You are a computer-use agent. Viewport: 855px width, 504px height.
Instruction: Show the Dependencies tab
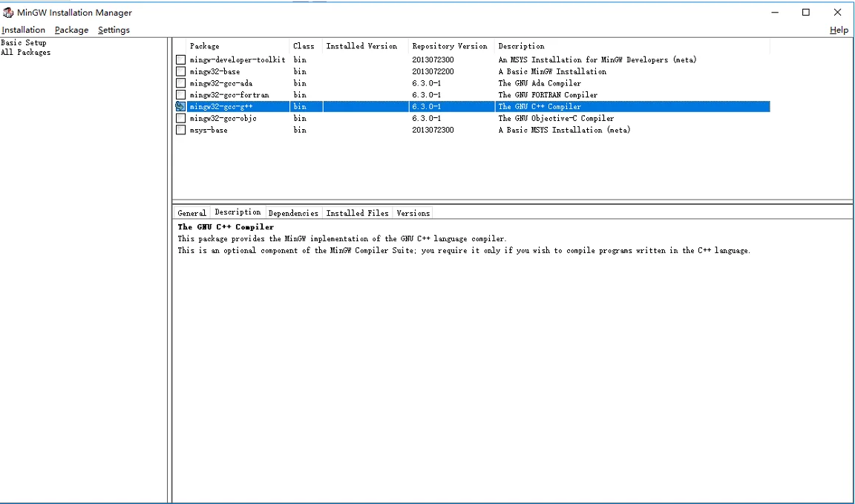[x=293, y=213]
